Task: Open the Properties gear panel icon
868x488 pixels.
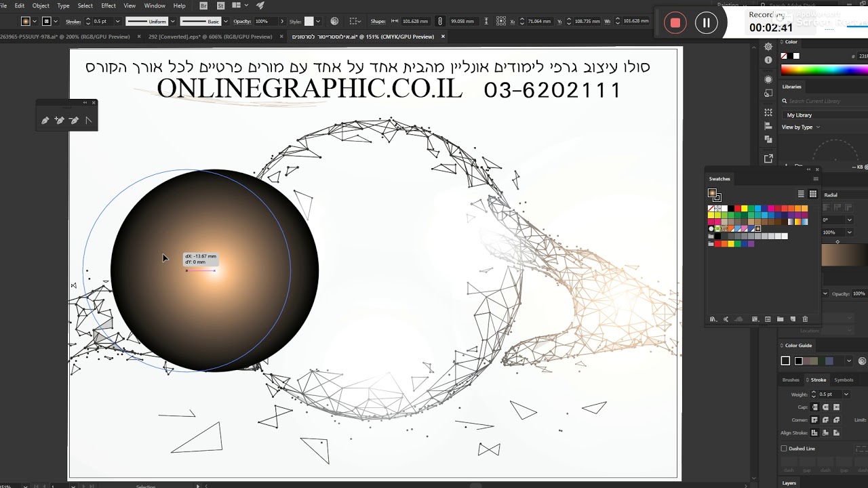Action: [x=768, y=47]
